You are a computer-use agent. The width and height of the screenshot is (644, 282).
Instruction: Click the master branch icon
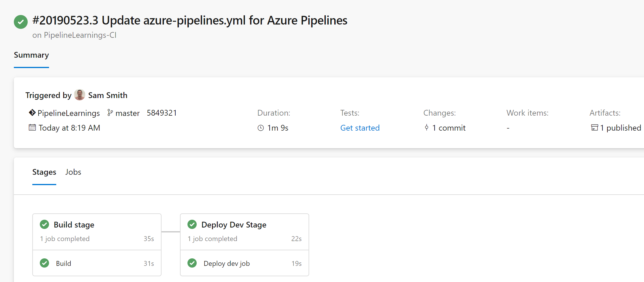tap(110, 113)
